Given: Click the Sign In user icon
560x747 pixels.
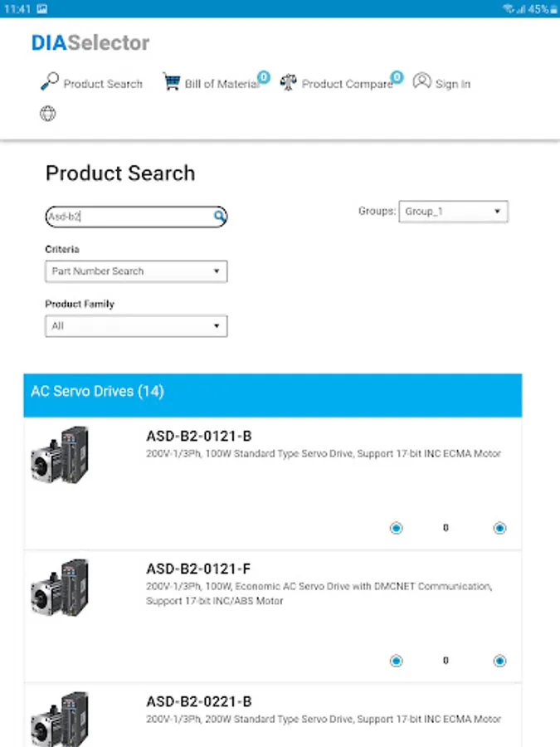Looking at the screenshot, I should (422, 82).
